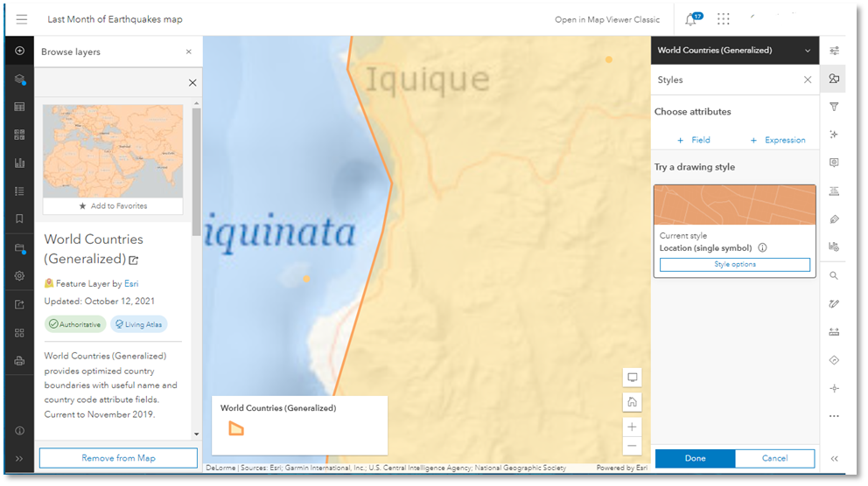This screenshot has width=868, height=486.
Task: Open the Labels tag icon
Action: pyautogui.click(x=834, y=219)
